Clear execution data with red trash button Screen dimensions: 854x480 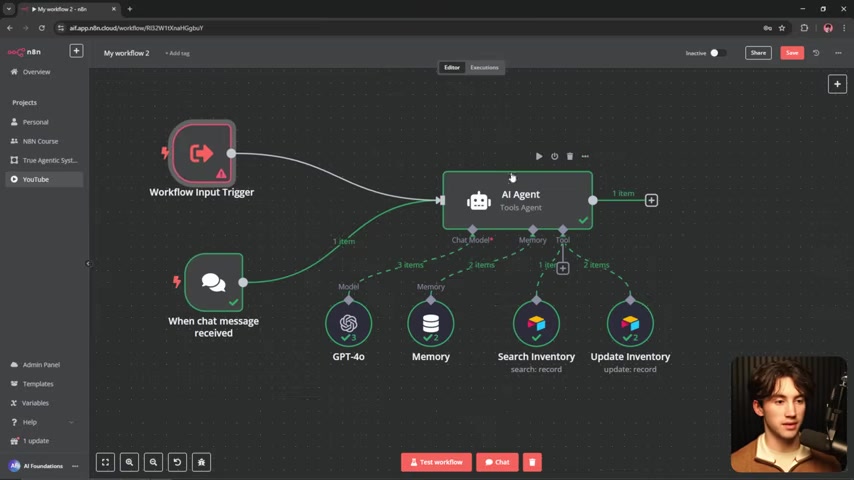tap(532, 462)
